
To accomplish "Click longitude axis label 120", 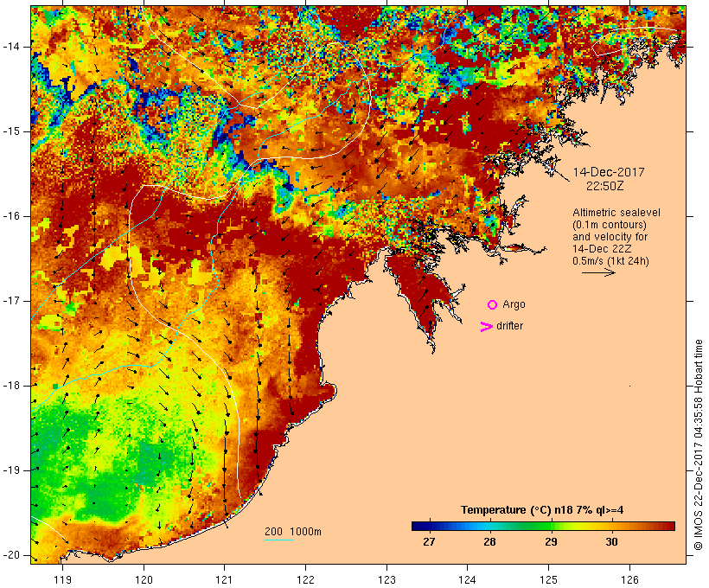I will point(144,580).
